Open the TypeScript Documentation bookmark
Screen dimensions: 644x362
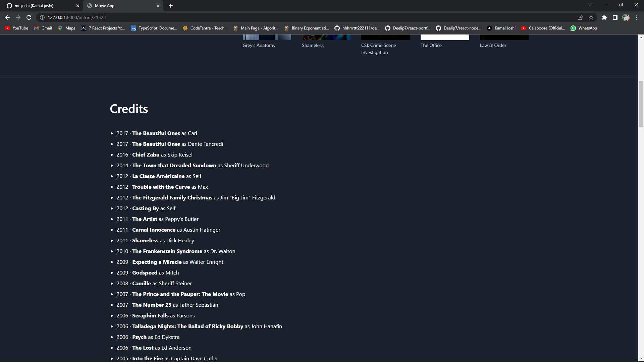(154, 28)
